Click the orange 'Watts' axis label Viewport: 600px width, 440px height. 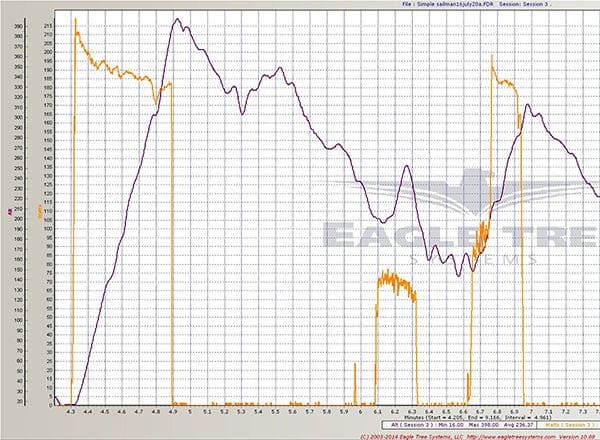[39, 212]
